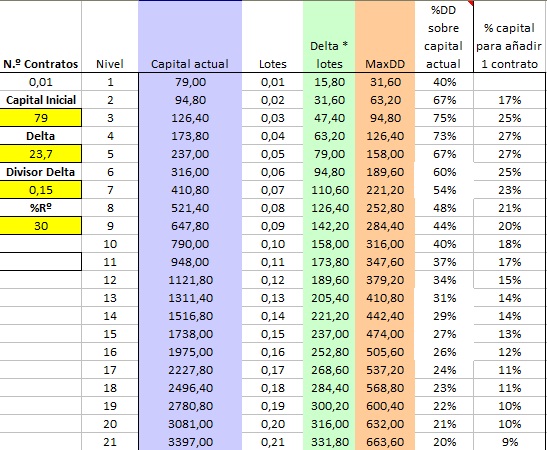Select the 0,01 value under N.º Contratos
This screenshot has height=450, width=547.
[x=40, y=82]
